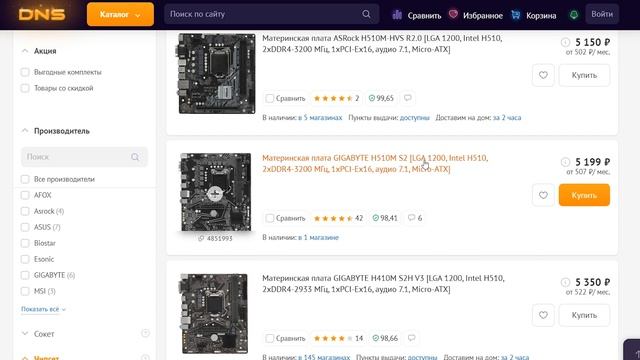Click the compare bars icon in header
The image size is (640, 360).
pyautogui.click(x=397, y=15)
